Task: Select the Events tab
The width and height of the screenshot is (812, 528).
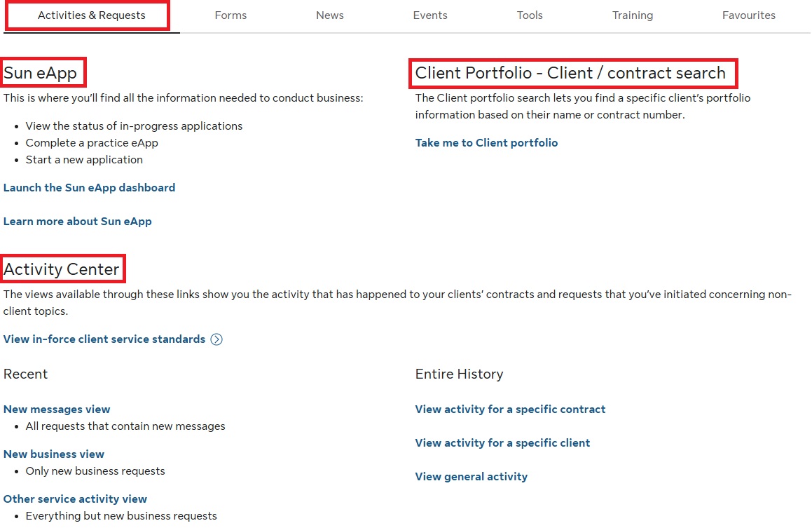Action: [430, 15]
